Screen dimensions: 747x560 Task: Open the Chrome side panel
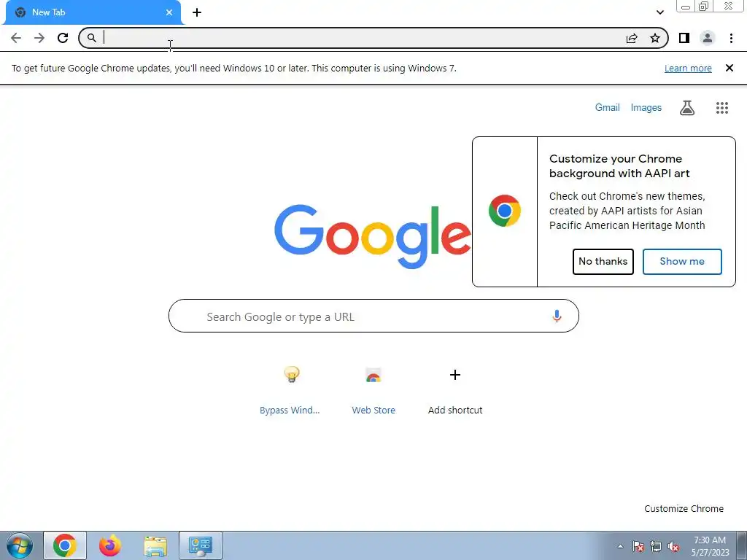click(684, 38)
